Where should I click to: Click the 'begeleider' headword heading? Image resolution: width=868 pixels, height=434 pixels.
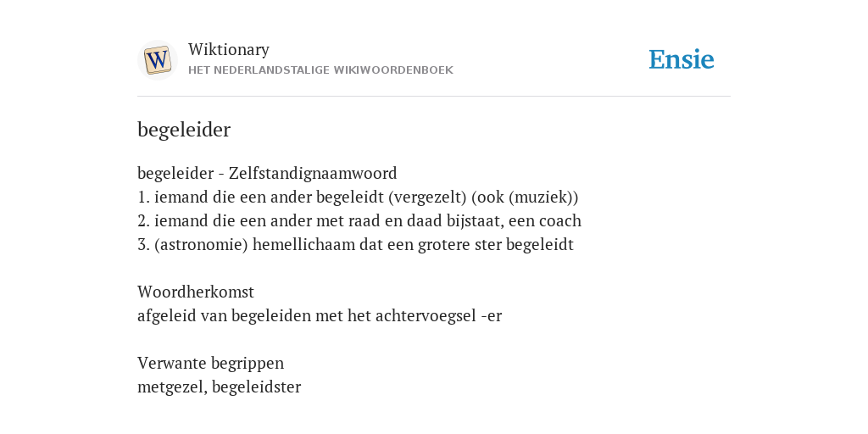(x=184, y=130)
